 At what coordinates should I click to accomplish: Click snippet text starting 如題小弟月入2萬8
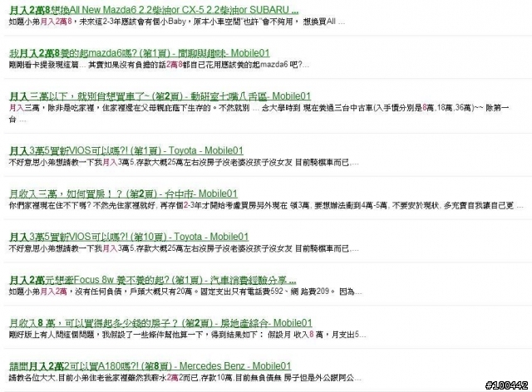(x=177, y=22)
